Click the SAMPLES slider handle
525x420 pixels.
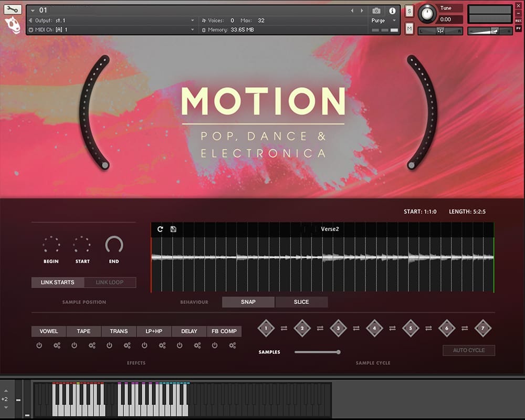339,352
